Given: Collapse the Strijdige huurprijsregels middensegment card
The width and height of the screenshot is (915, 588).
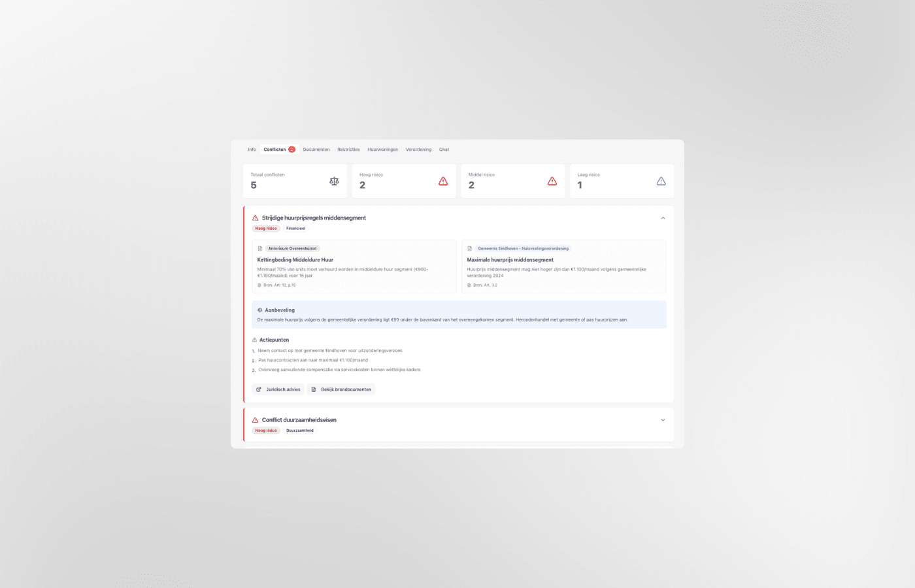Looking at the screenshot, I should (663, 218).
